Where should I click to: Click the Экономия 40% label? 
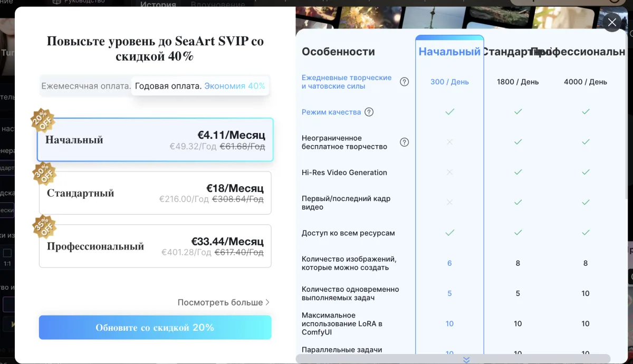[235, 86]
